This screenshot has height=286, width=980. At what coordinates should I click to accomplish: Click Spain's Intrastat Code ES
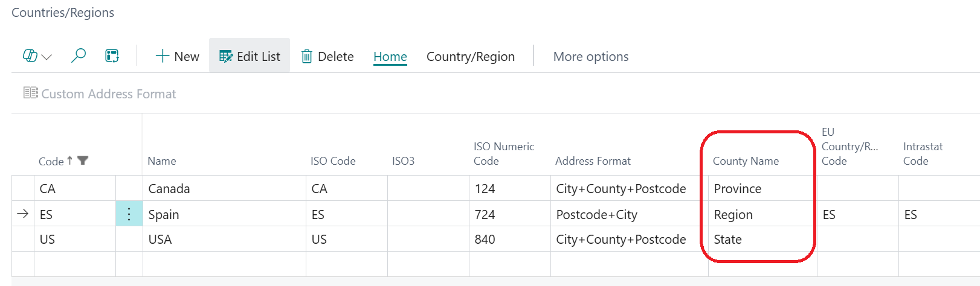[939, 214]
